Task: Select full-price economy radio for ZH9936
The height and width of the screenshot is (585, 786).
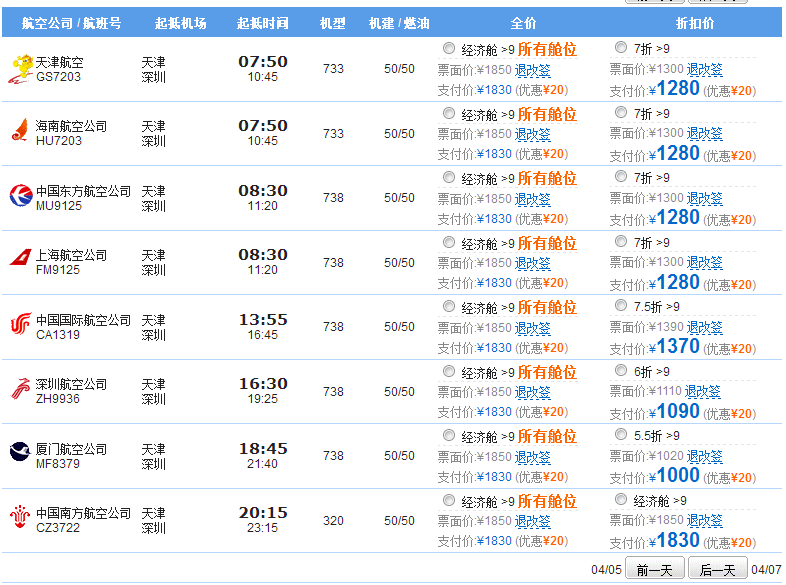Action: (x=449, y=371)
